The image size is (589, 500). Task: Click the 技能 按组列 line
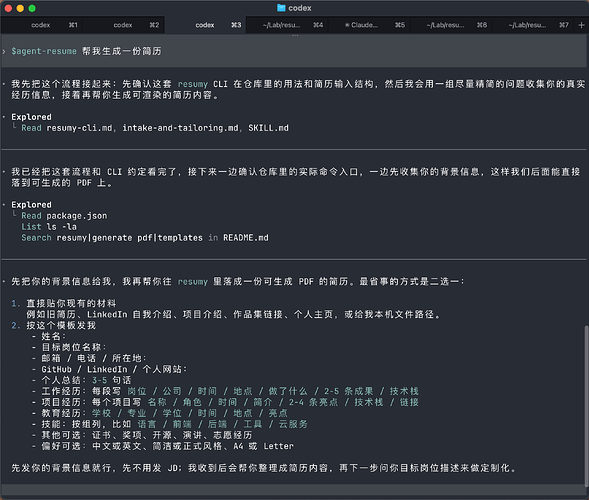click(x=169, y=424)
